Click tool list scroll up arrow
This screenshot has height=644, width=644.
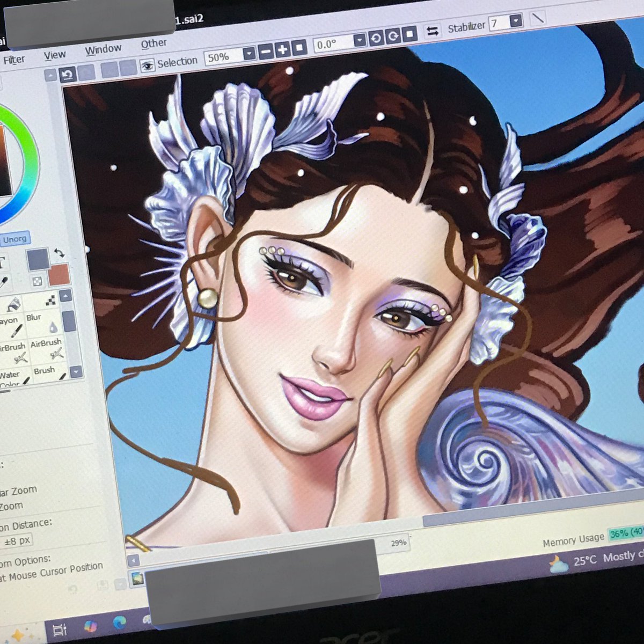66,296
